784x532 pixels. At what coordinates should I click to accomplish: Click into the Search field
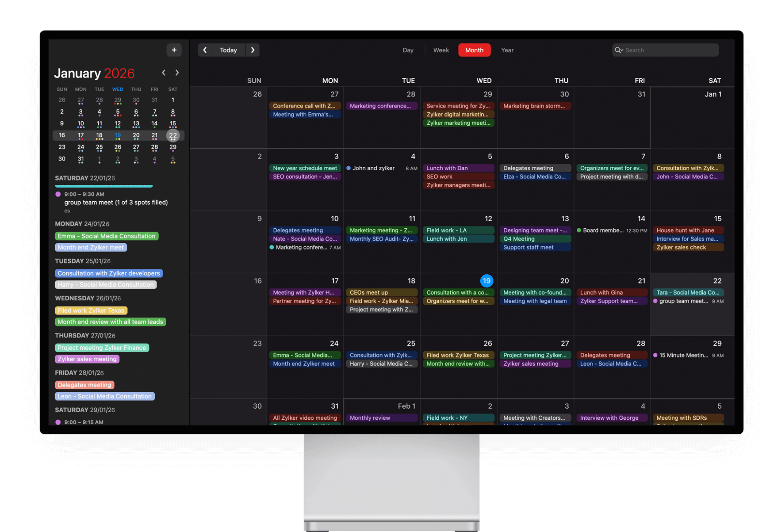click(666, 50)
